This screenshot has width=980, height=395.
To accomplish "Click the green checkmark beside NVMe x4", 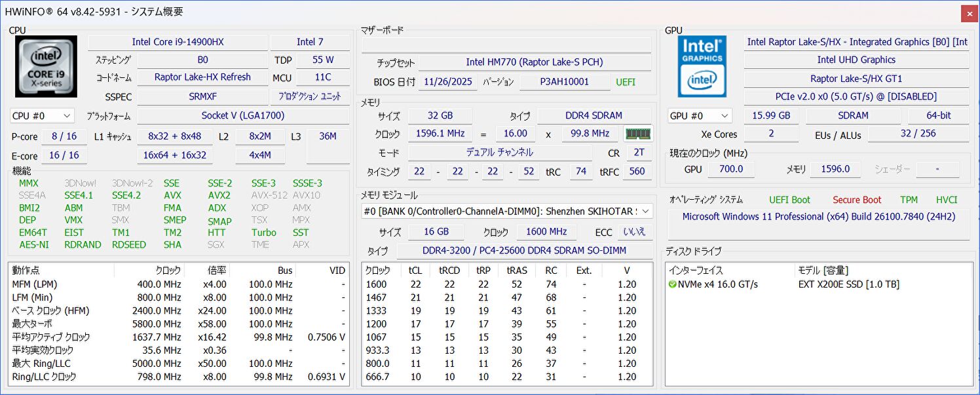I will [x=672, y=284].
